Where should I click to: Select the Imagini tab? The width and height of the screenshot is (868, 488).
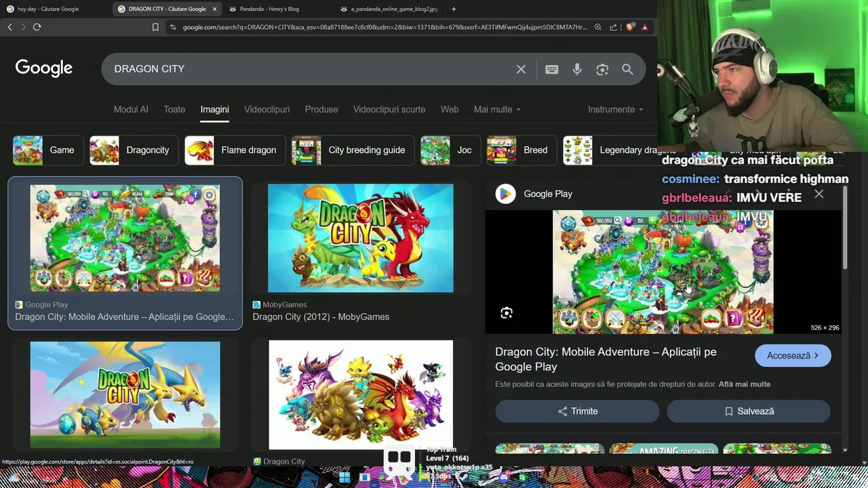tap(215, 109)
